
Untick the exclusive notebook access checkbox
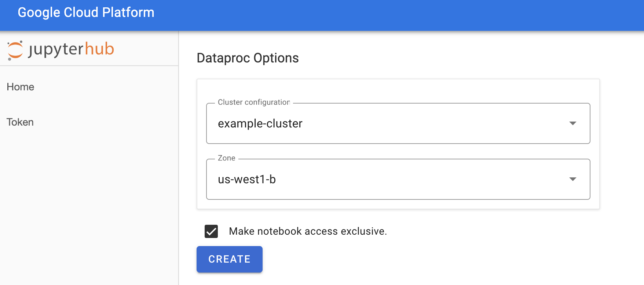[211, 231]
